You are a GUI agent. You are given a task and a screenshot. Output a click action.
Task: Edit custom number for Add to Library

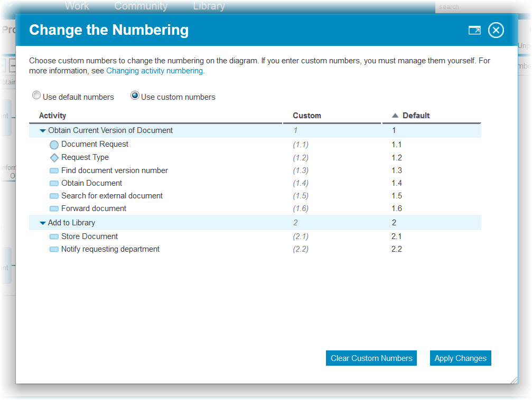coord(295,223)
